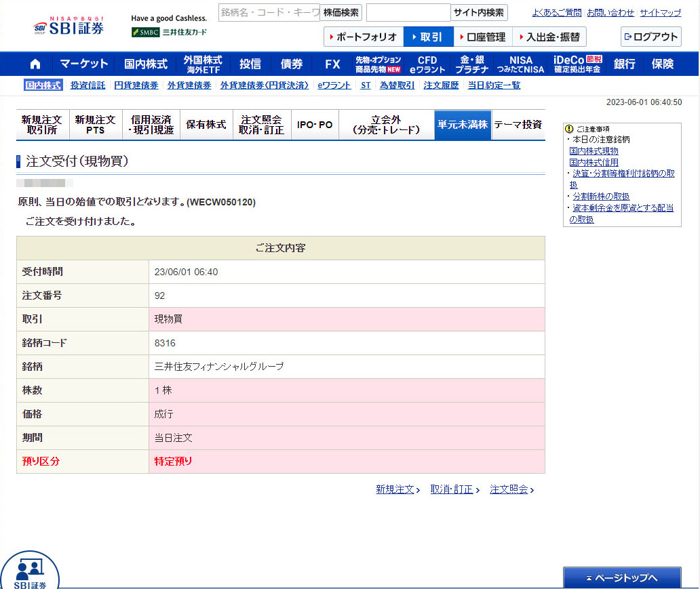700x589 pixels.
Task: Click the home icon in navigation bar
Action: pos(35,64)
